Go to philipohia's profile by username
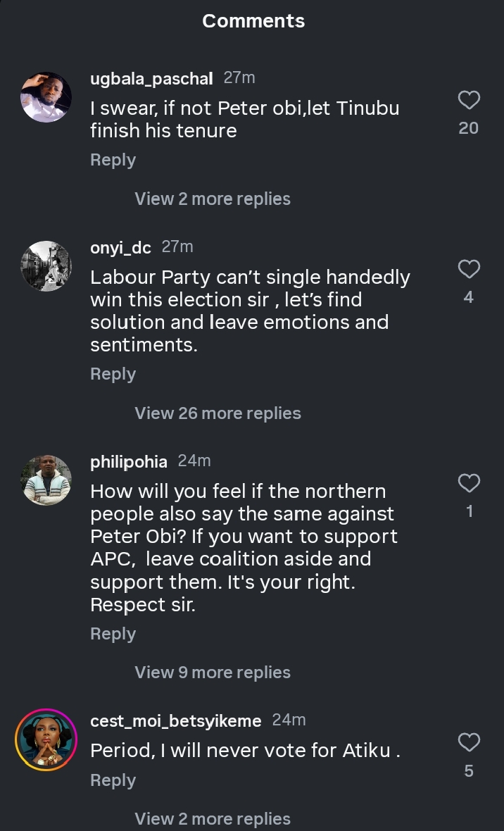 click(x=129, y=462)
